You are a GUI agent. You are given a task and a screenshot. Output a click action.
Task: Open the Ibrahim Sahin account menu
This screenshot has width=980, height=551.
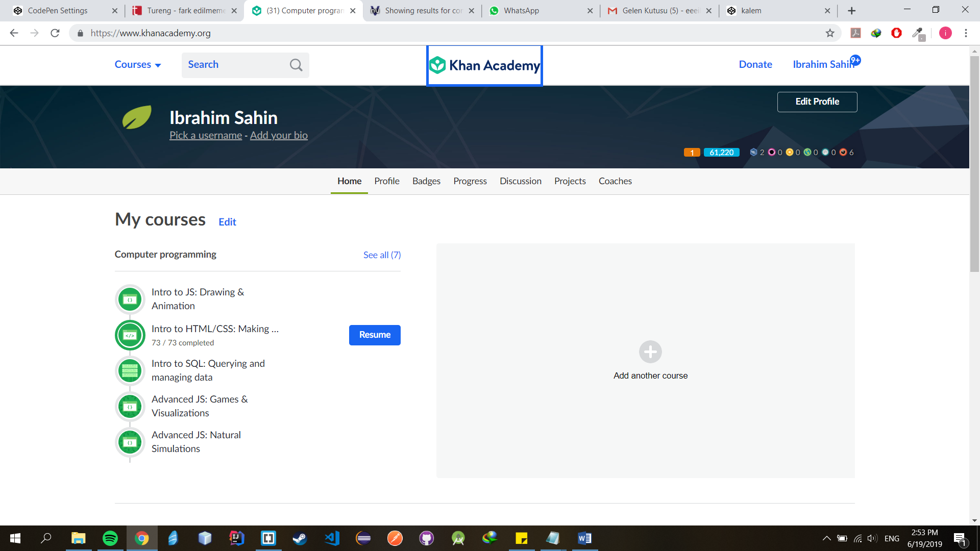pos(823,65)
